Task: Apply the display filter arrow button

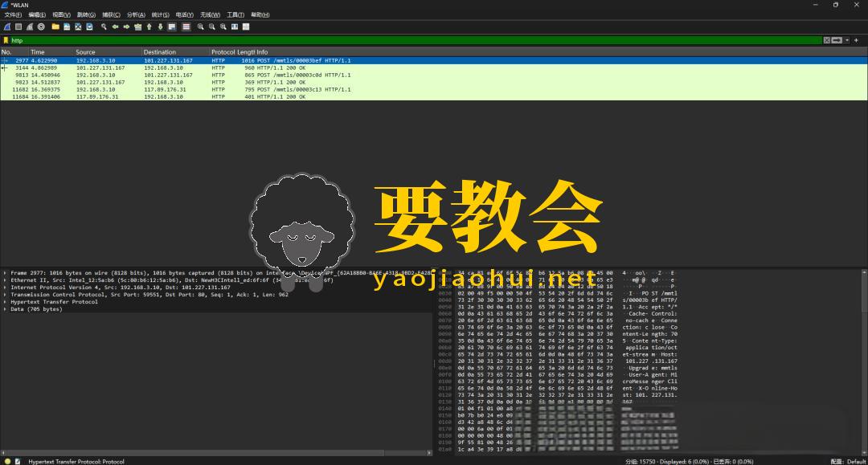Action: [837, 40]
